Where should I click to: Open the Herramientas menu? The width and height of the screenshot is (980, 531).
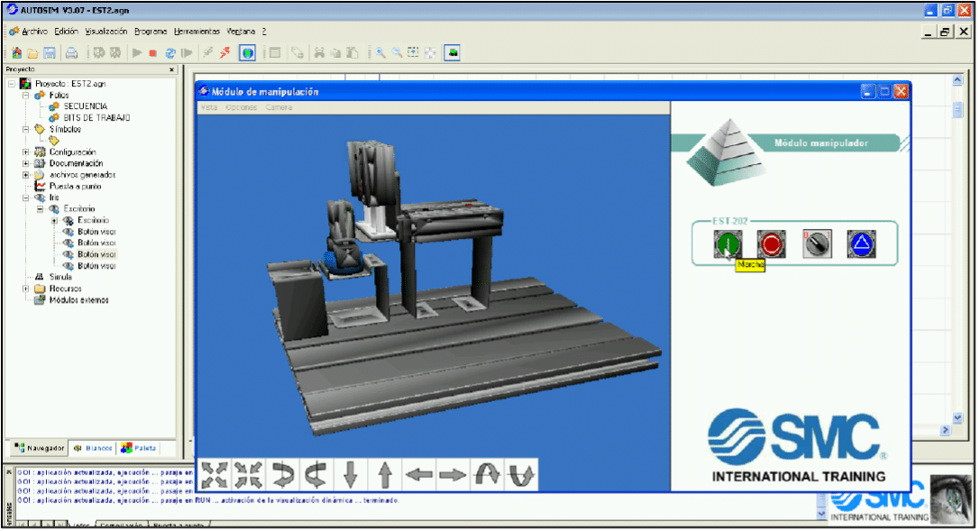(195, 31)
